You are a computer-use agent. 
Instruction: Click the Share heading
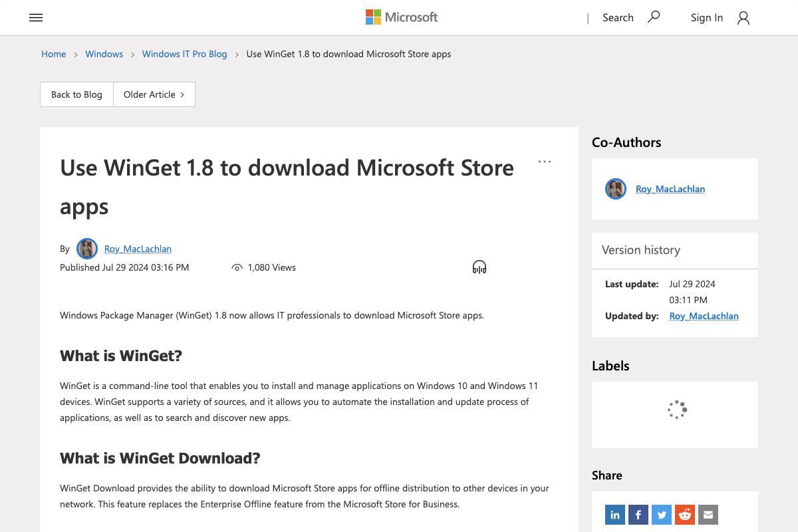pos(607,475)
